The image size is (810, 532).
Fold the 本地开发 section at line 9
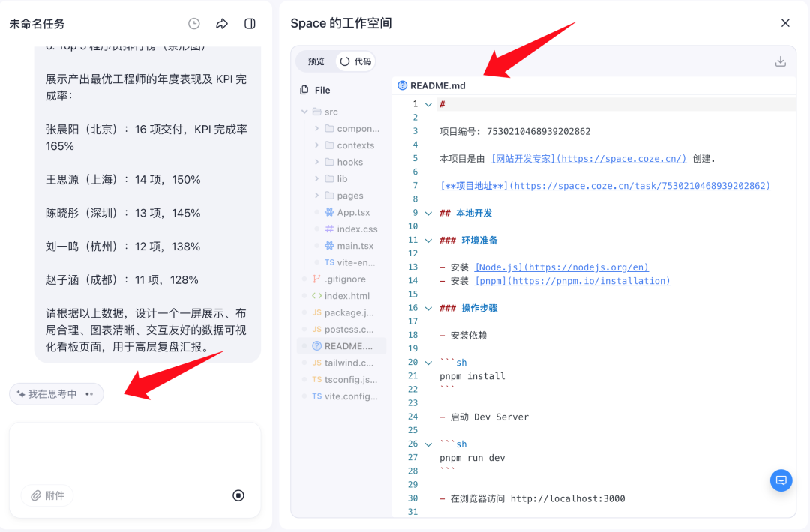[x=428, y=213]
